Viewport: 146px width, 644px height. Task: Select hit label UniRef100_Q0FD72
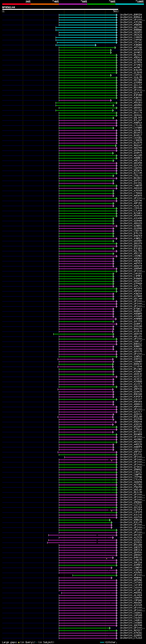coord(131,180)
